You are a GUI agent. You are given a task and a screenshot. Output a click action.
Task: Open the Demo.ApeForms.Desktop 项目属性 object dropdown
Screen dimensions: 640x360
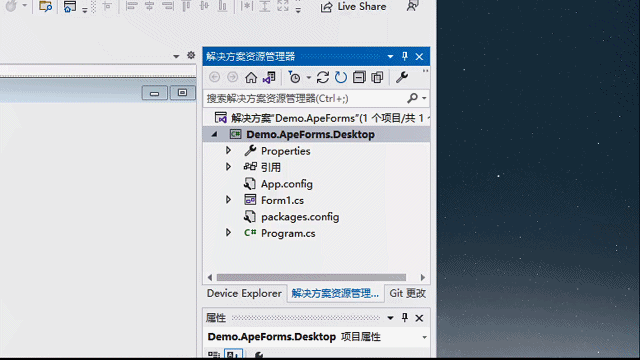click(x=424, y=337)
